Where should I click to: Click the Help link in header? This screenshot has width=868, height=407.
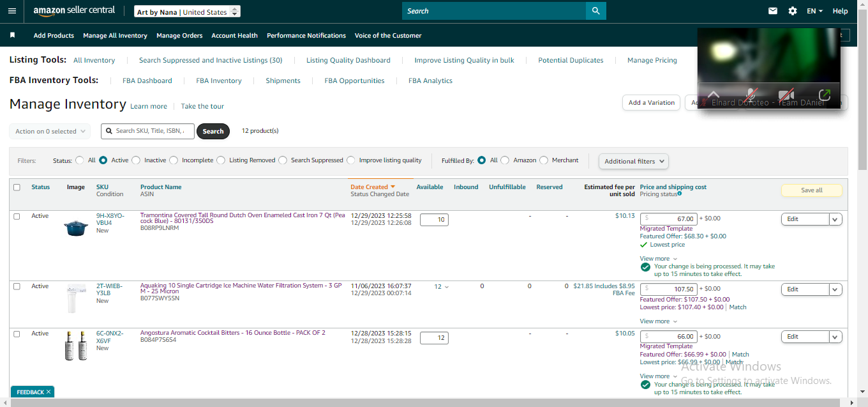841,11
